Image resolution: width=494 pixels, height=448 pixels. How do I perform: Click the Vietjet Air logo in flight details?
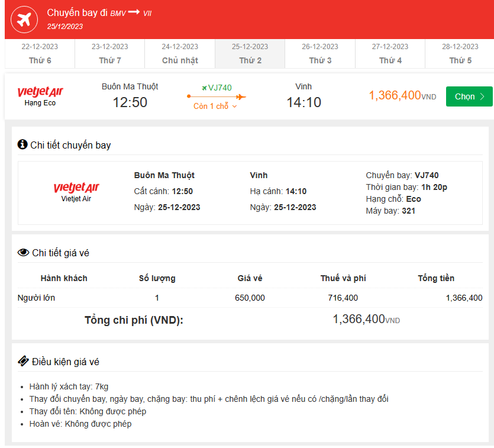pos(76,188)
